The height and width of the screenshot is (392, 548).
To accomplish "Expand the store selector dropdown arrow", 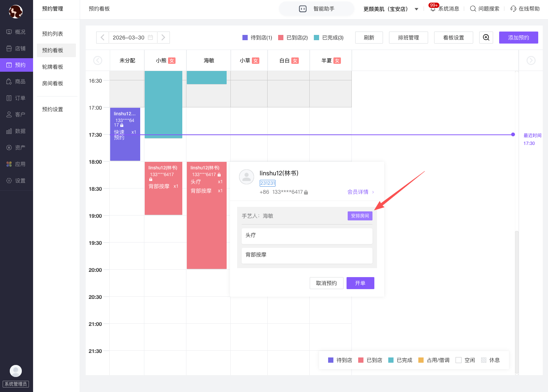I will click(416, 9).
